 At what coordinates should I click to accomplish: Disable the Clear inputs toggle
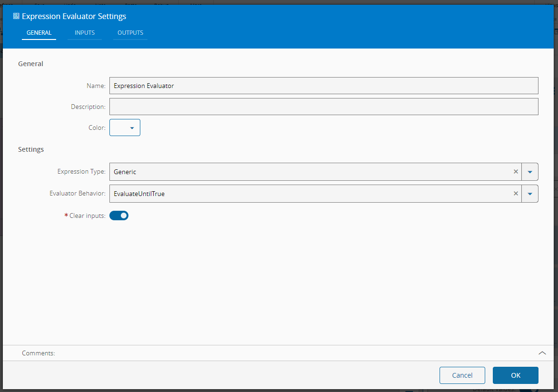tap(119, 216)
